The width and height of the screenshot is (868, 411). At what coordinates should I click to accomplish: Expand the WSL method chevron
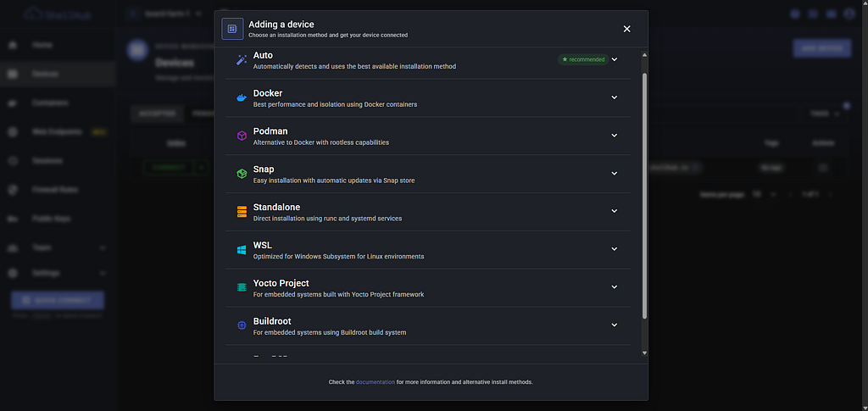614,249
